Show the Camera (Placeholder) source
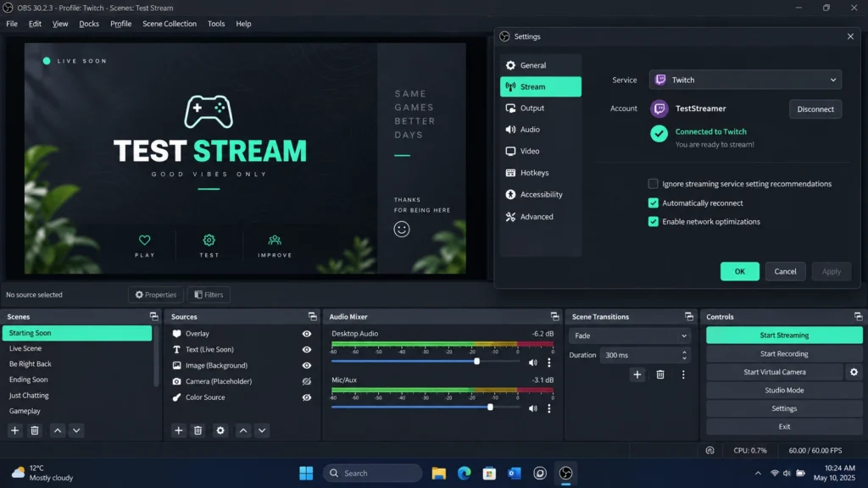This screenshot has height=488, width=868. pos(307,382)
